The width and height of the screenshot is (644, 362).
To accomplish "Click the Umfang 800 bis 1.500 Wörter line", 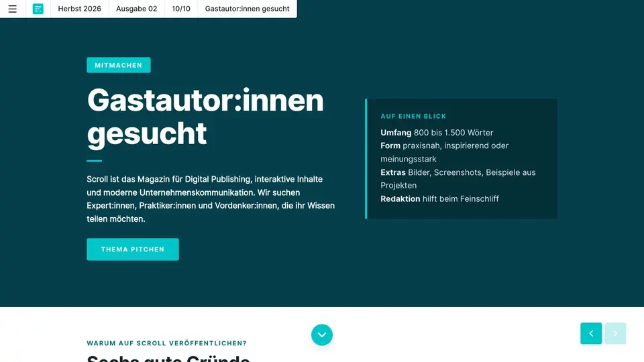I will pyautogui.click(x=437, y=133).
